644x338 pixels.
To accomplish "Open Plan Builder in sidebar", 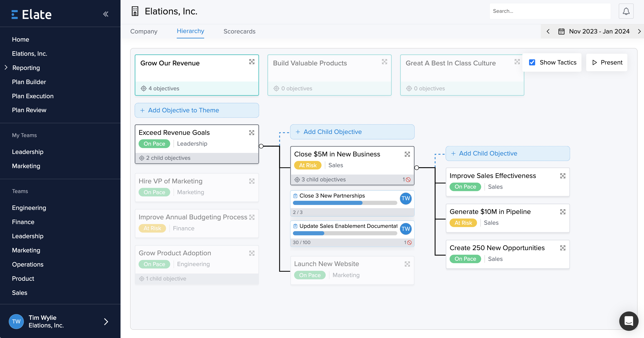I will [29, 82].
